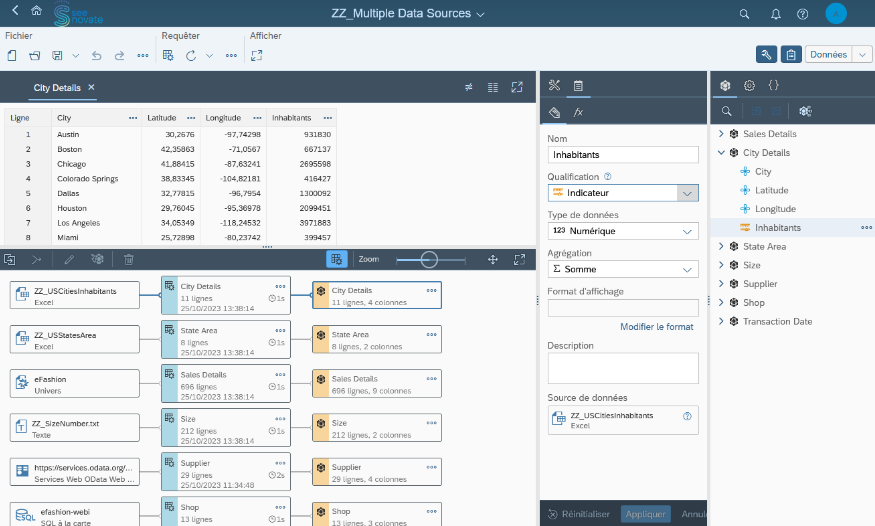Click the filter settings icon in preview header
875x526 pixels.
pyautogui.click(x=469, y=87)
